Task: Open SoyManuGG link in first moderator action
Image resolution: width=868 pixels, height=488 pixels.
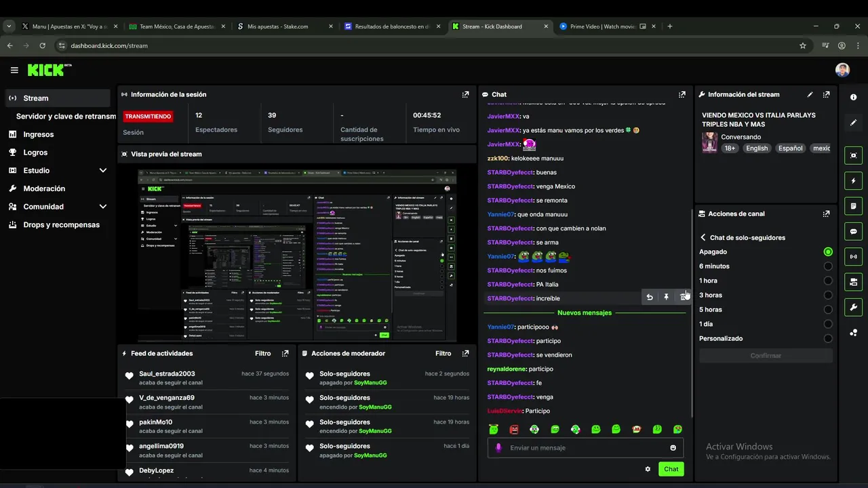Action: pos(370,383)
